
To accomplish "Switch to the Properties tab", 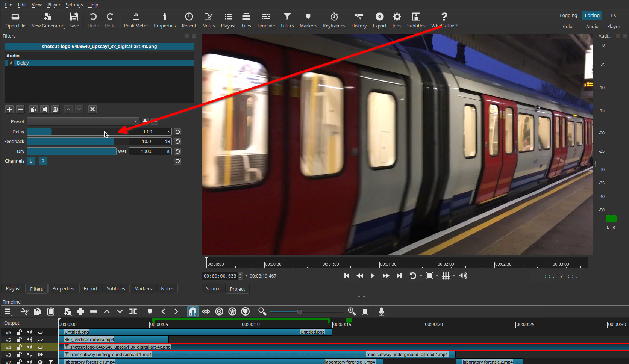I will tap(63, 289).
